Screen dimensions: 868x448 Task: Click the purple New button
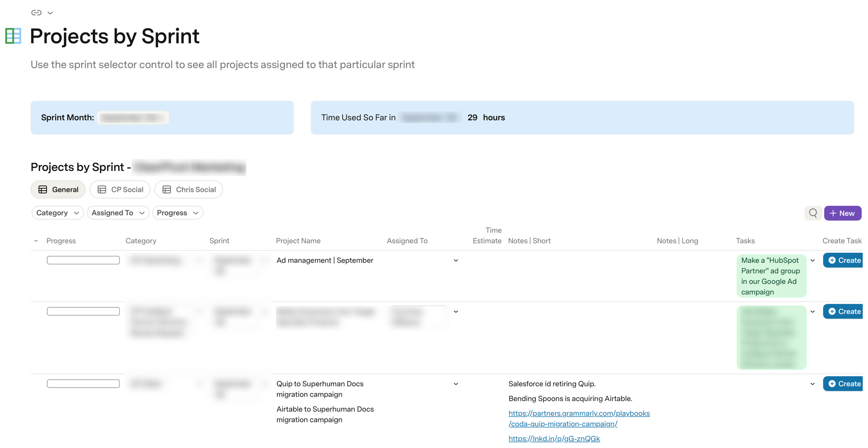(842, 213)
